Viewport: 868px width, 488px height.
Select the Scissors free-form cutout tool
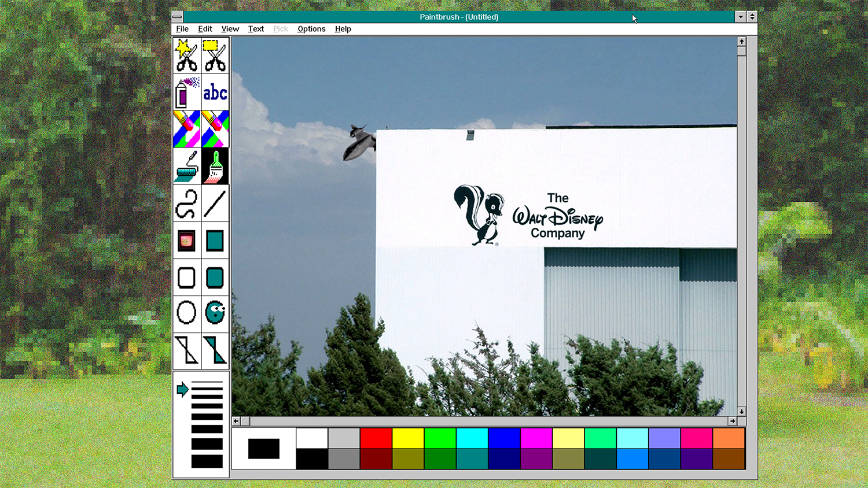(x=187, y=55)
